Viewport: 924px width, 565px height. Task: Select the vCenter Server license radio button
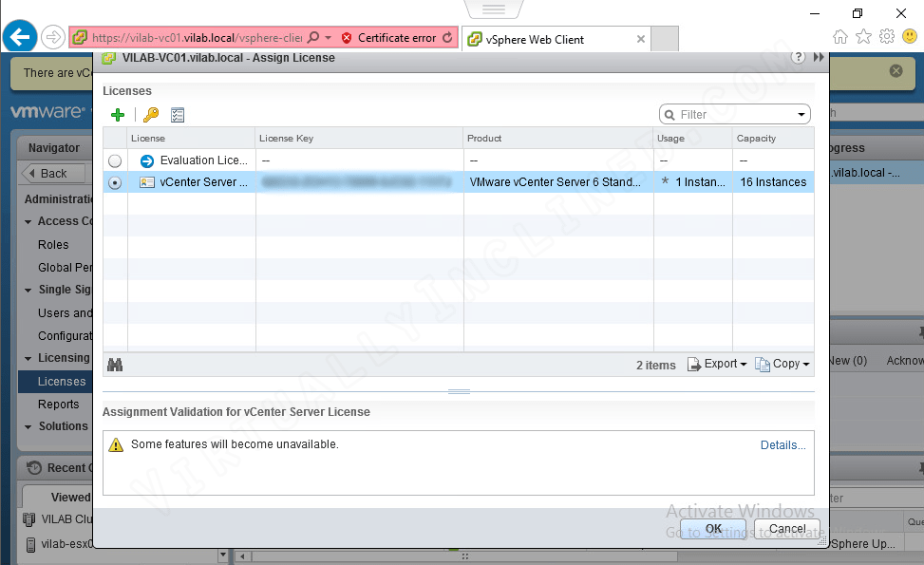click(x=114, y=182)
